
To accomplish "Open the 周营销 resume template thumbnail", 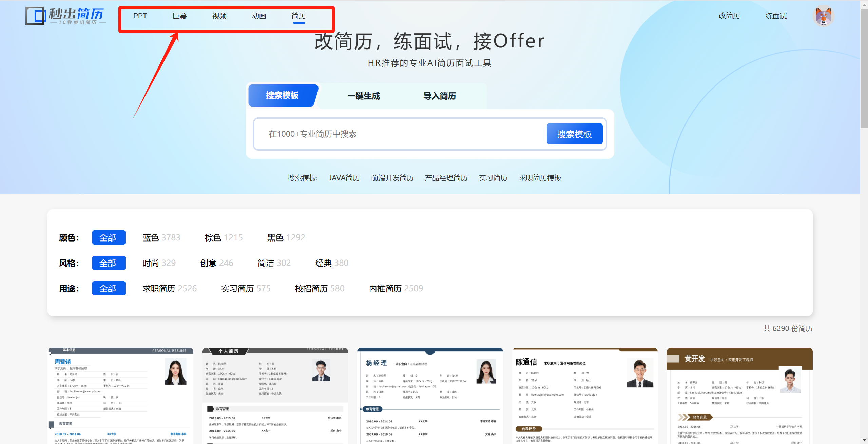I will (x=121, y=395).
